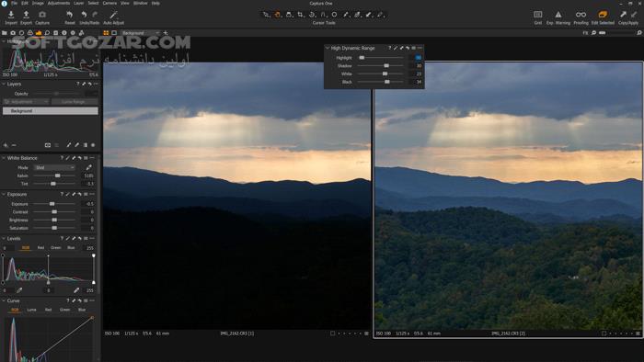This screenshot has width=644, height=362.
Task: Click the Shadow slider handle
Action: 386,65
